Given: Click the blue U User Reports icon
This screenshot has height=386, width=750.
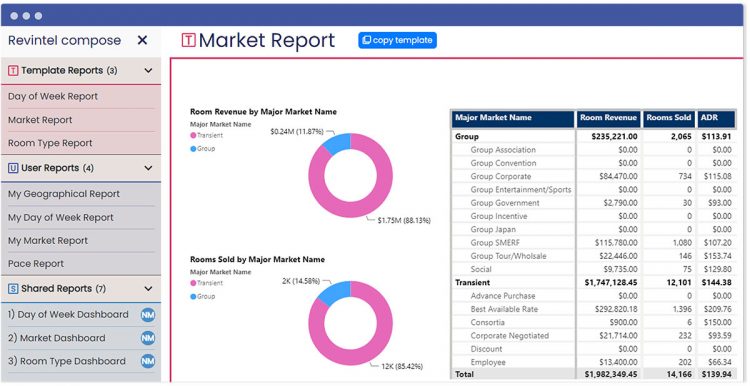Looking at the screenshot, I should click(13, 168).
